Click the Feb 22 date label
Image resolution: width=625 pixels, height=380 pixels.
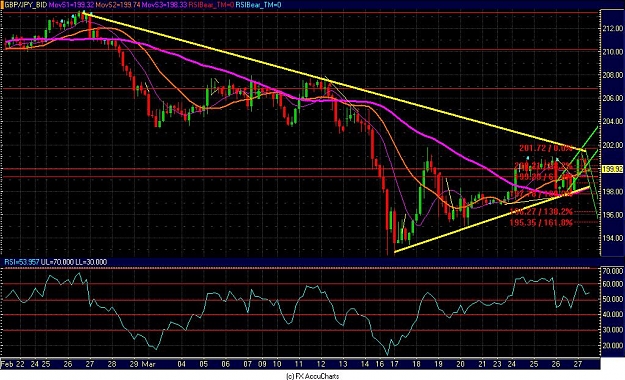point(13,364)
